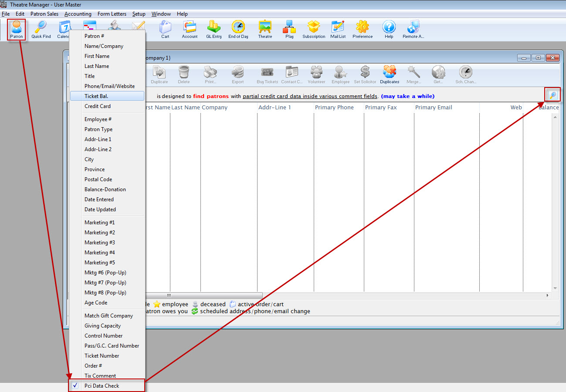
Task: Click the Export icon
Action: point(238,75)
